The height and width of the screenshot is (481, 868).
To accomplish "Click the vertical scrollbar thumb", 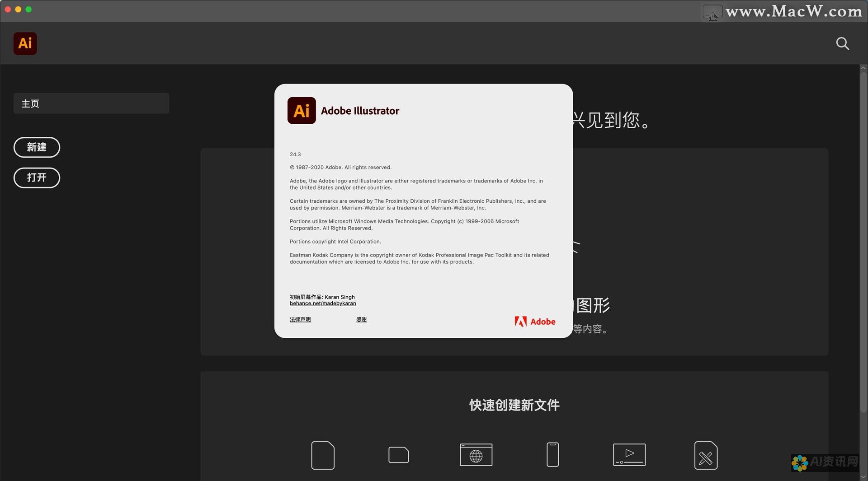I will click(863, 242).
